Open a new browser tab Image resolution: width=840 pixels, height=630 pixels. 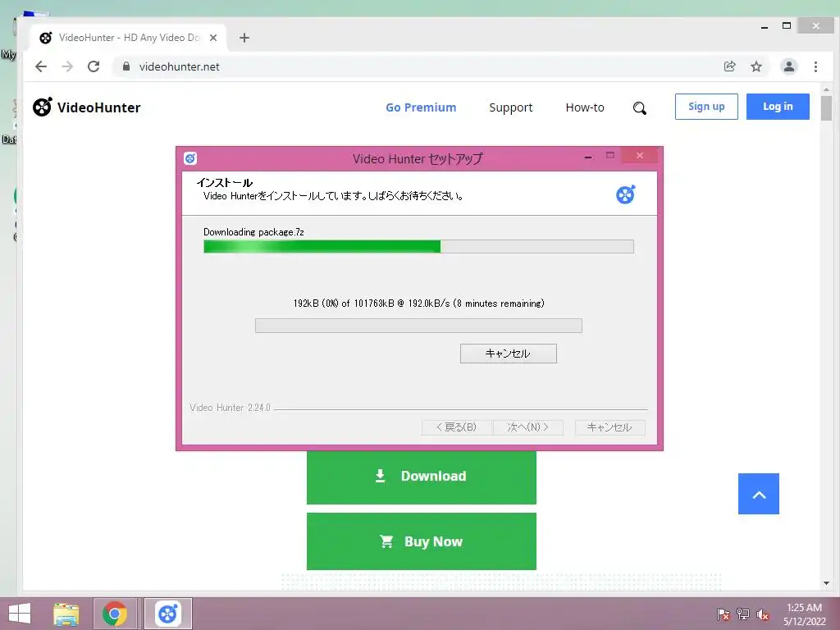[x=244, y=38]
